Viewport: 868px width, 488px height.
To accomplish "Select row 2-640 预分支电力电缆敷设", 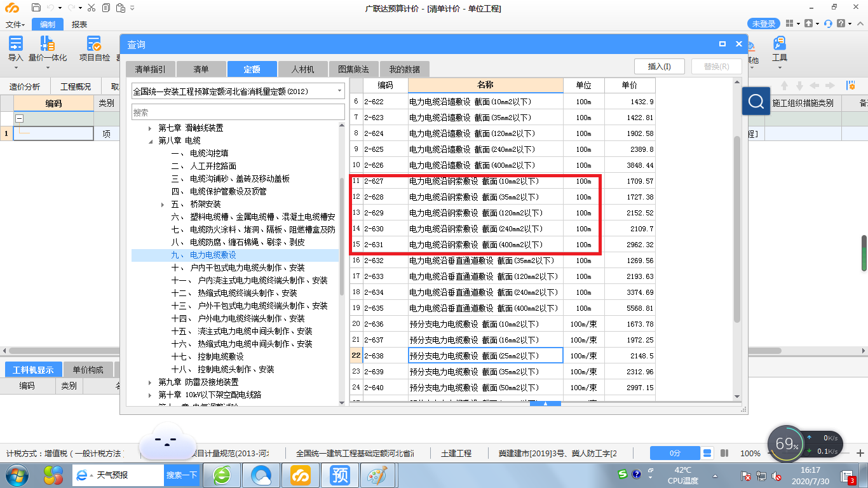I will point(502,388).
